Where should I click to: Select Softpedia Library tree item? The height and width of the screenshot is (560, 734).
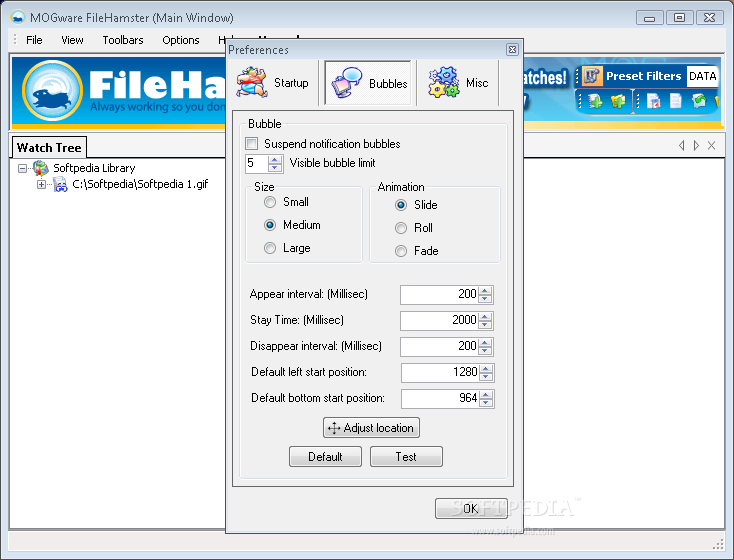(94, 168)
